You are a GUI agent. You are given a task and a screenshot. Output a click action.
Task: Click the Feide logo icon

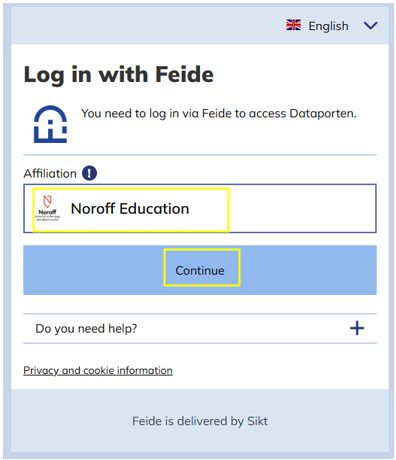point(50,124)
